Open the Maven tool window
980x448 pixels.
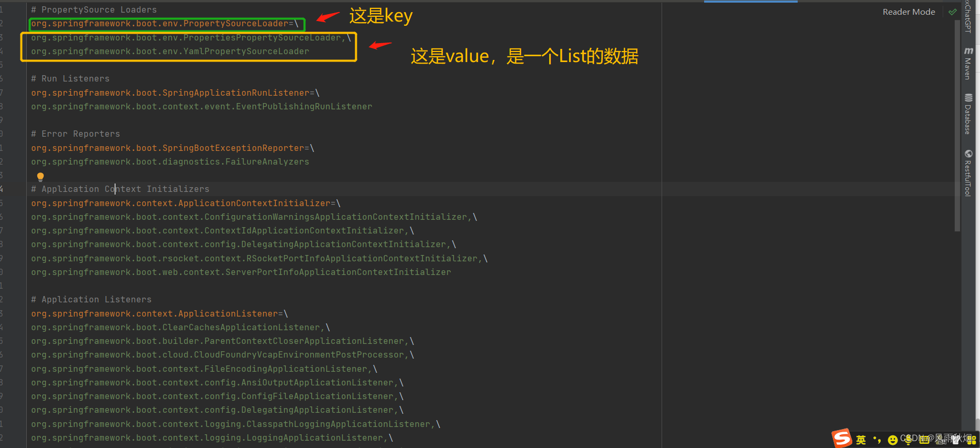coord(968,63)
